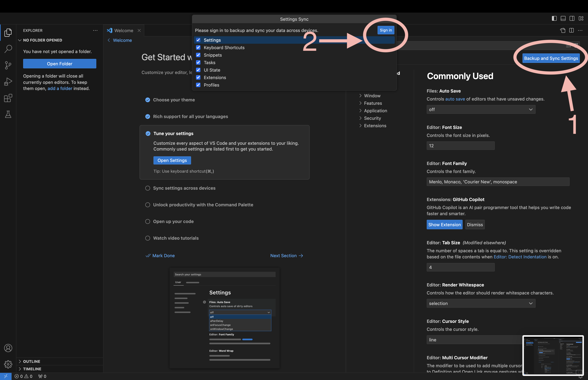588x380 pixels.
Task: Click the Explorer views and more actions ellipsis
Action: click(95, 30)
